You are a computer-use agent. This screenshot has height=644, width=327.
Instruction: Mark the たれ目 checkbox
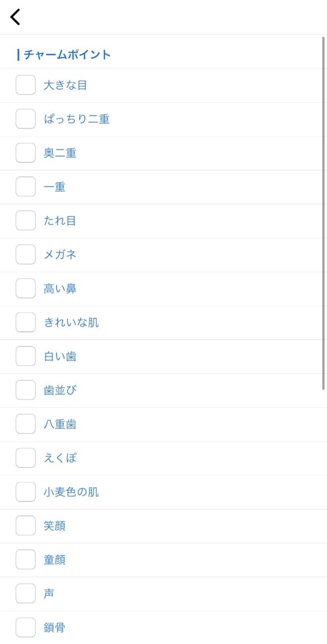pyautogui.click(x=25, y=220)
